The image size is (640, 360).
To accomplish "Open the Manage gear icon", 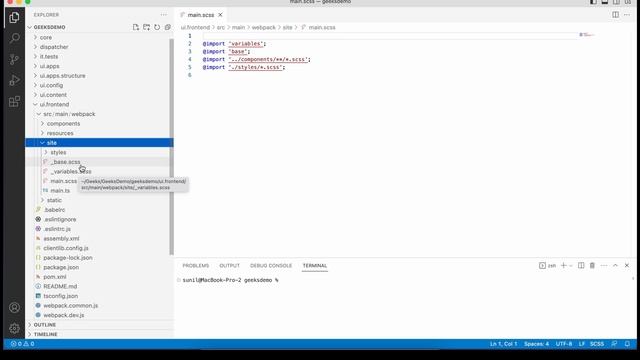I will click(14, 328).
